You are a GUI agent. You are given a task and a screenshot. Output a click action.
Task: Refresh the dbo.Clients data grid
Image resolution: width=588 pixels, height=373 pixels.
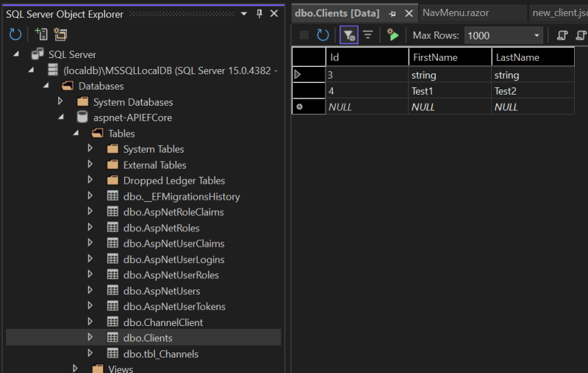[323, 35]
